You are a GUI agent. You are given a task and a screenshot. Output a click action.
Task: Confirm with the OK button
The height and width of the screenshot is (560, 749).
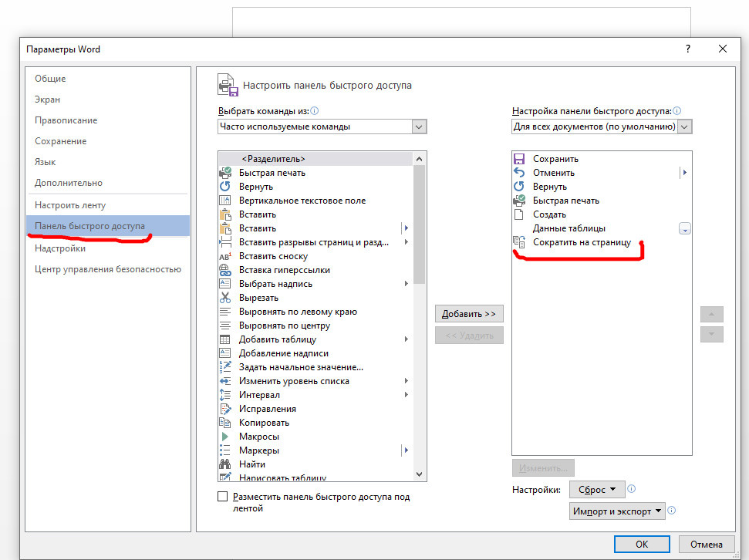[x=642, y=545]
